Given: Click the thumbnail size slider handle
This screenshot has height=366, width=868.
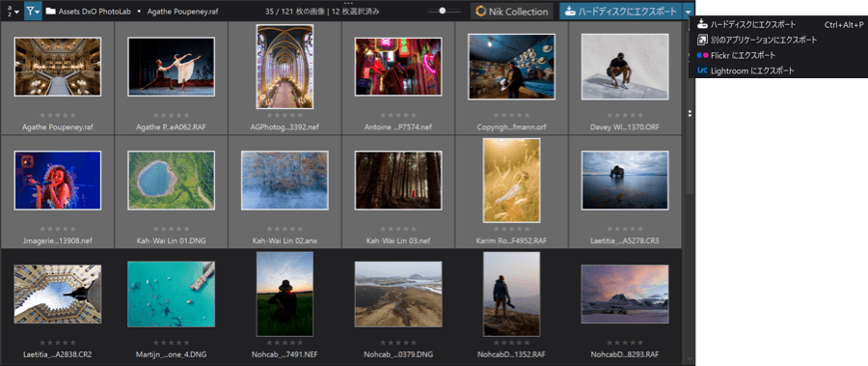Looking at the screenshot, I should point(443,11).
